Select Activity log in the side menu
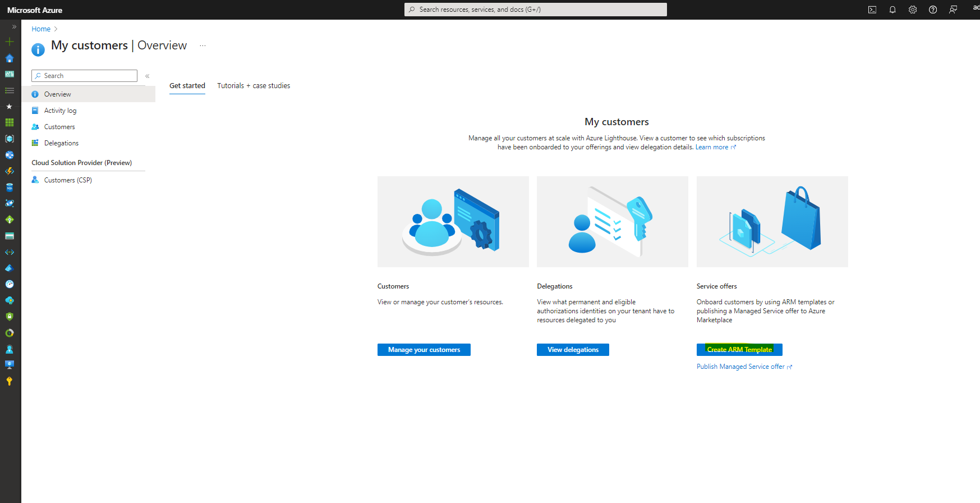Viewport: 980px width, 503px height. click(x=60, y=111)
